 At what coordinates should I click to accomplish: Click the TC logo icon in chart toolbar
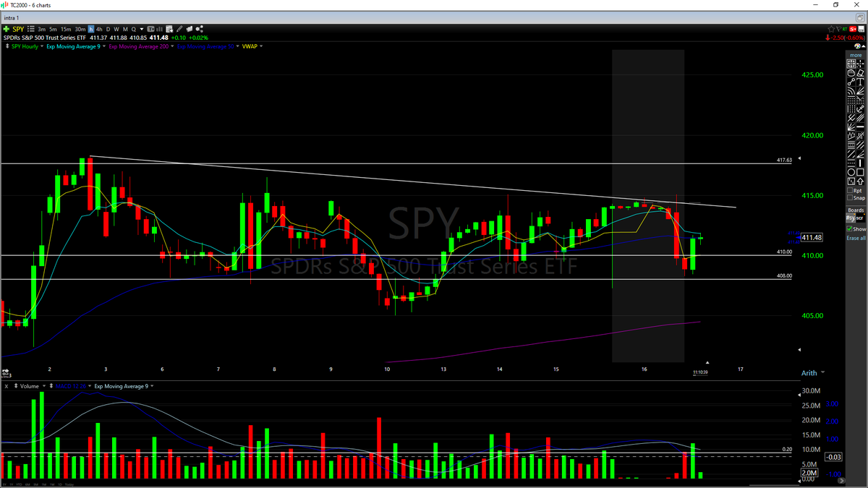(151, 29)
